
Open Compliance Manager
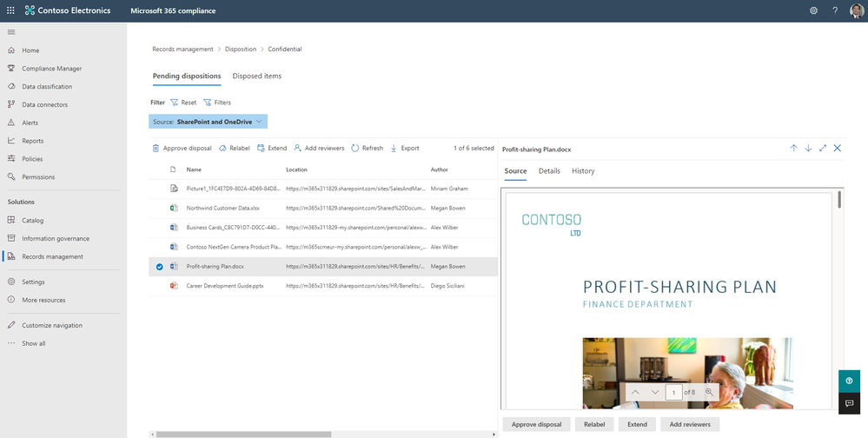pos(51,69)
